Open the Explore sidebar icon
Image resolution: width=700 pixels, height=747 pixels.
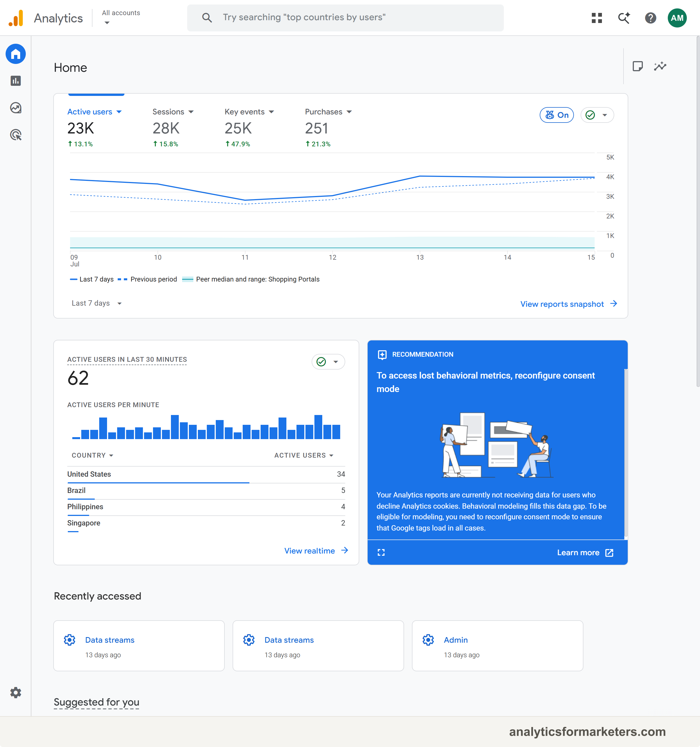click(x=16, y=108)
